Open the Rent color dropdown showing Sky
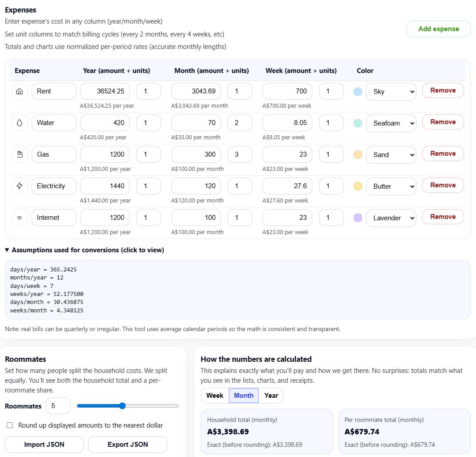Screen dimensions: 476x457 tap(391, 91)
